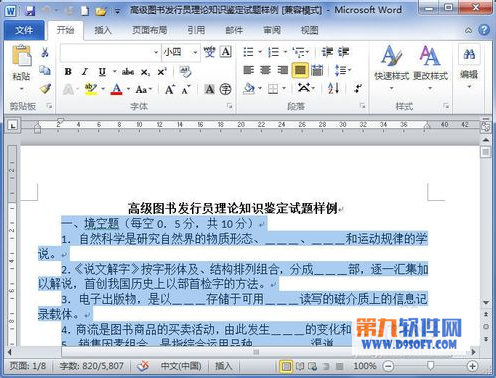Click the Enclose Characters icon
496x378 pixels.
[226, 89]
